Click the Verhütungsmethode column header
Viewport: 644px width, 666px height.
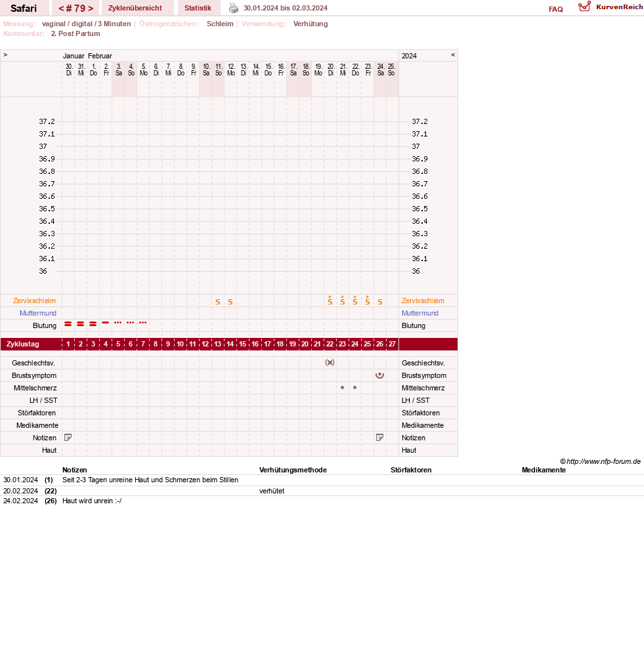[293, 470]
